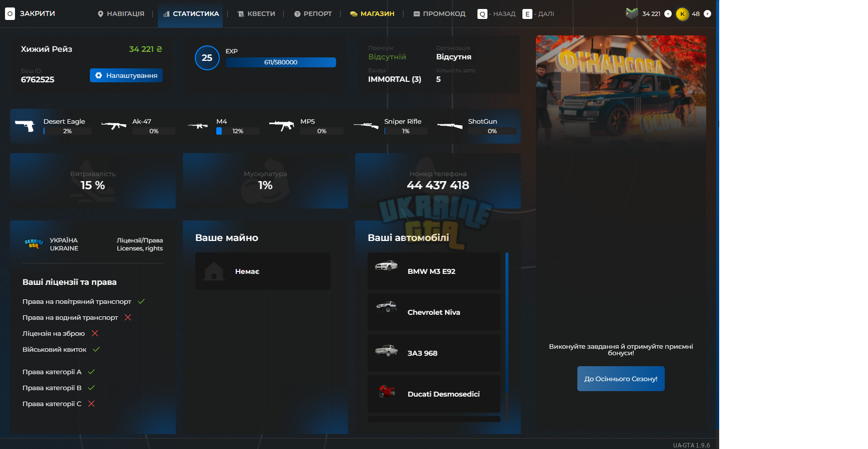Open the РЕПОРТ tab

(x=313, y=14)
